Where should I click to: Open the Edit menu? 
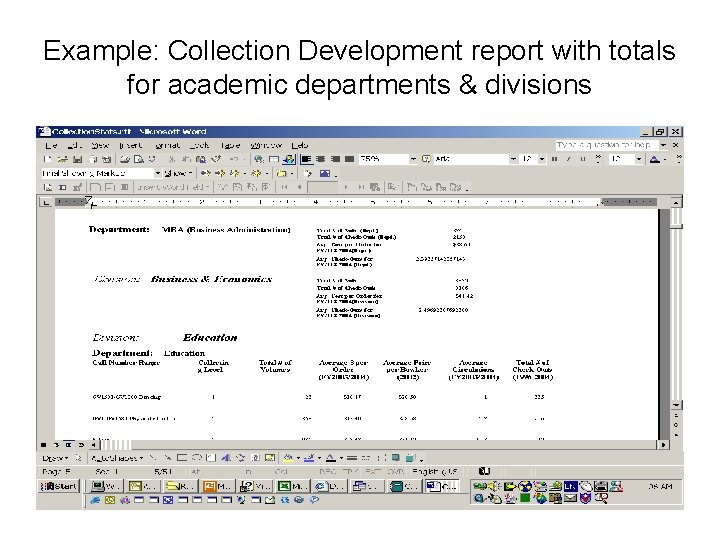pyautogui.click(x=74, y=145)
